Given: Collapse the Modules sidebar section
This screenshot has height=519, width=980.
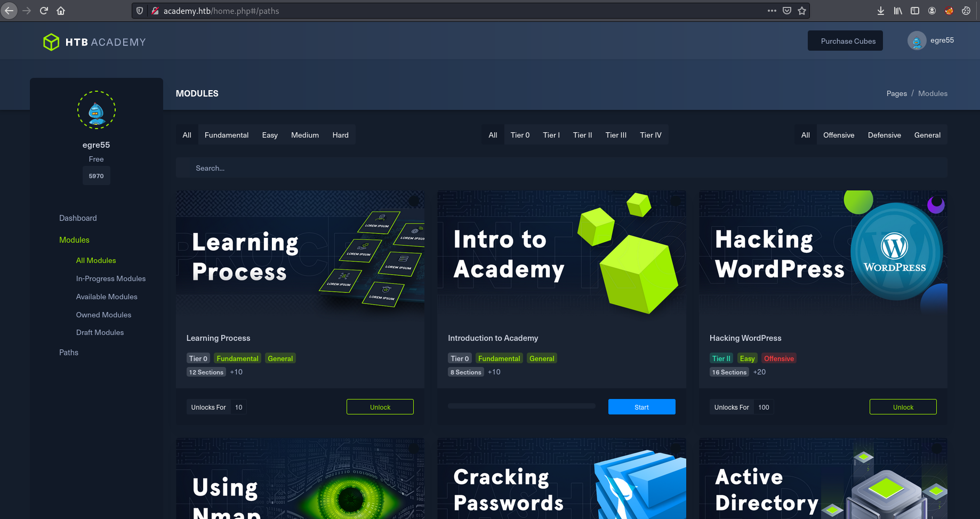Looking at the screenshot, I should [x=74, y=240].
